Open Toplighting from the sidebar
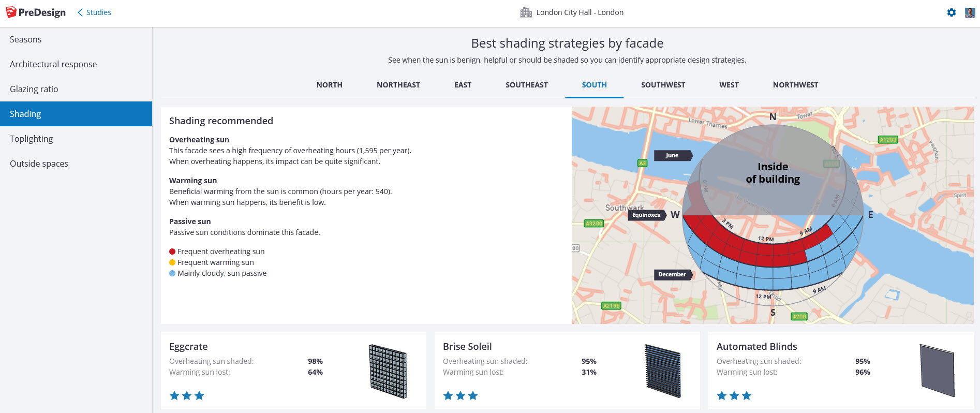The height and width of the screenshot is (413, 980). pyautogui.click(x=31, y=139)
